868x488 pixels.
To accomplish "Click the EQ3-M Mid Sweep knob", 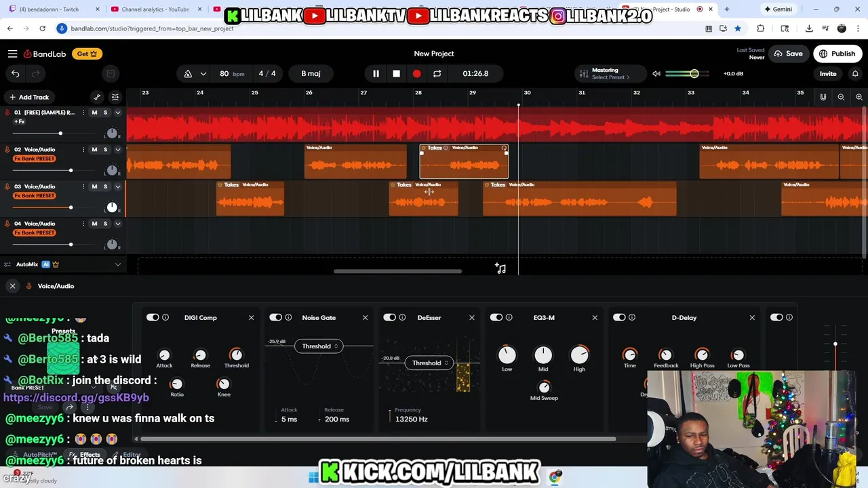I will (544, 387).
